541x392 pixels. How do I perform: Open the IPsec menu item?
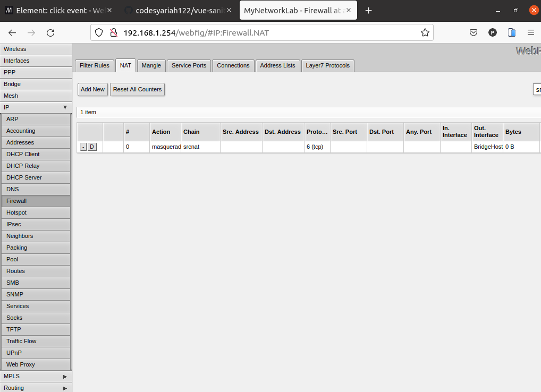pos(36,225)
